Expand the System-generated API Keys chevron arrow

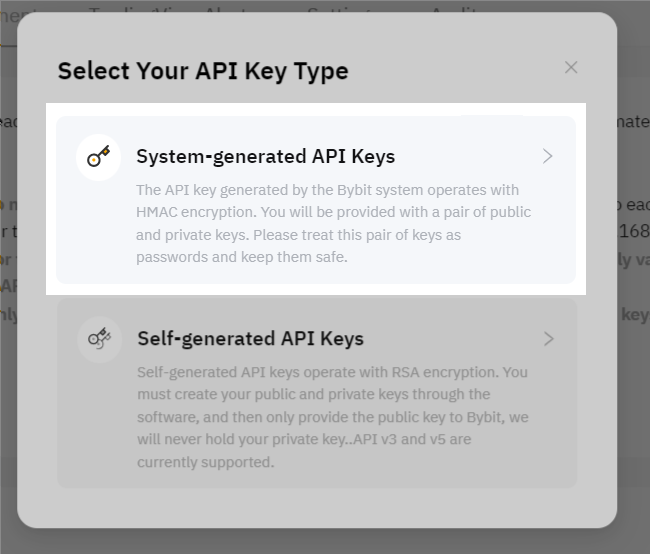pyautogui.click(x=547, y=156)
